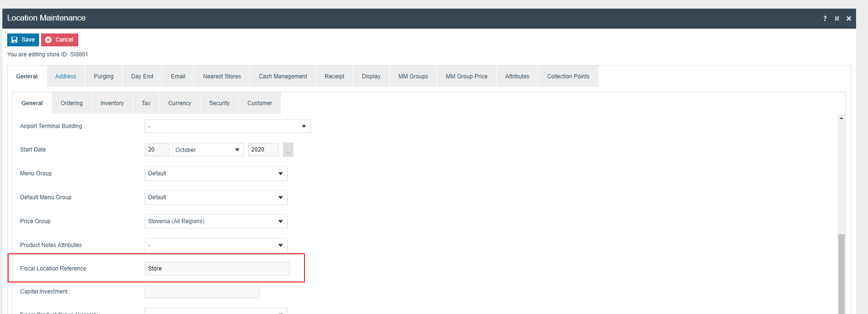Switch to the Address tab
This screenshot has height=314, width=868.
(x=66, y=76)
